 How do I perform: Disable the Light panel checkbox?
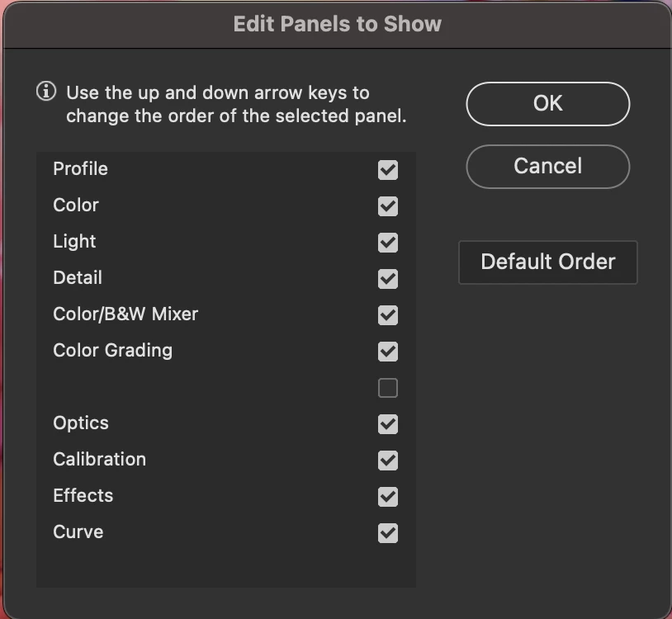click(x=387, y=243)
